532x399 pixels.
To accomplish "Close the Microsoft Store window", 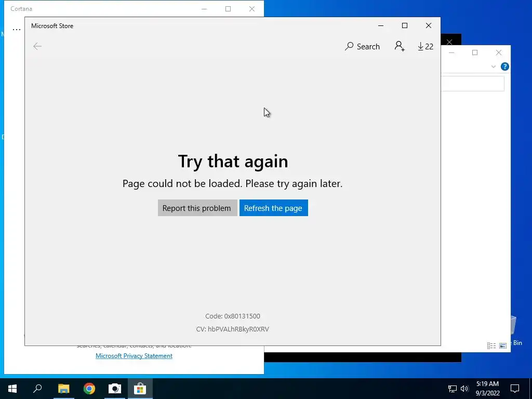I will [x=429, y=26].
